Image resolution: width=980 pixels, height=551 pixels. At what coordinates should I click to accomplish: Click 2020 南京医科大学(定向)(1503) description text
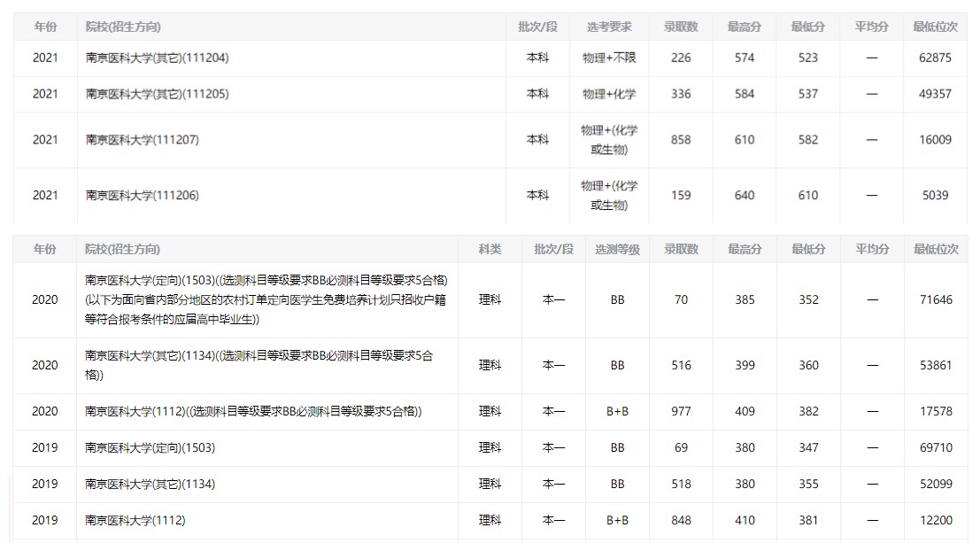click(266, 299)
